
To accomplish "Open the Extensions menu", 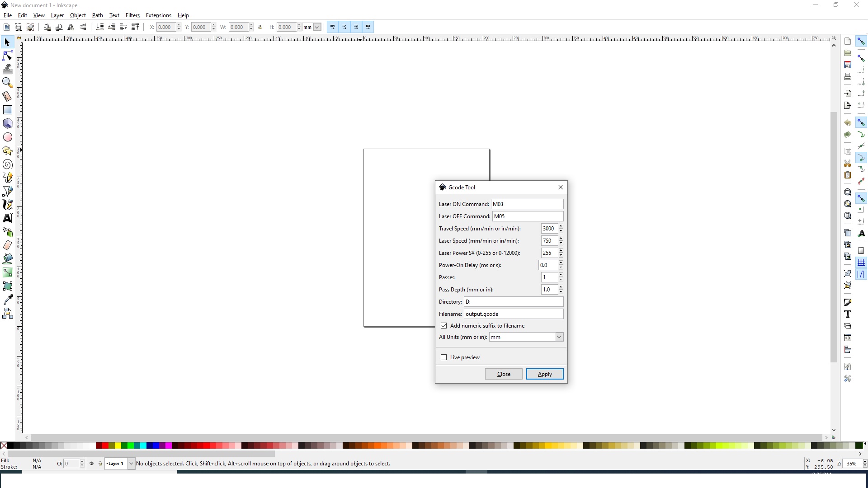I will click(158, 15).
